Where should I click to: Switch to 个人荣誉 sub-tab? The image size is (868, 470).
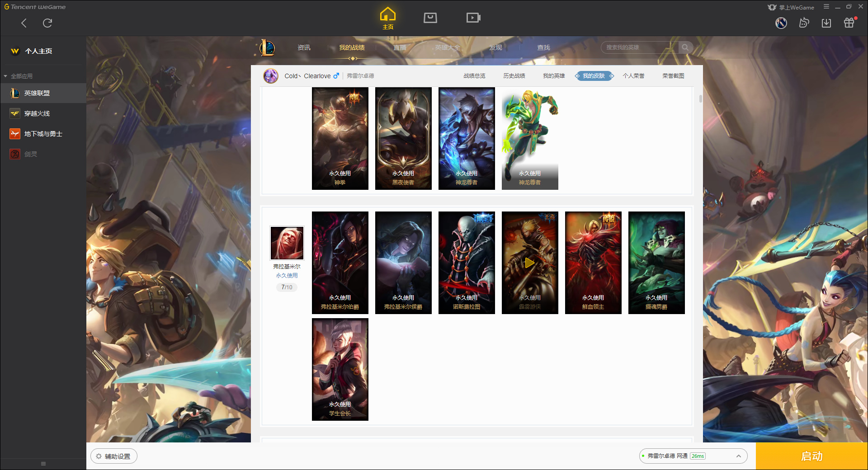tap(633, 76)
